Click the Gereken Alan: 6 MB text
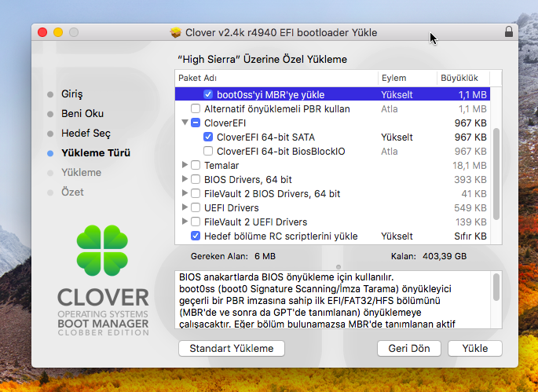Viewport: 538px width, 392px height. coord(233,256)
